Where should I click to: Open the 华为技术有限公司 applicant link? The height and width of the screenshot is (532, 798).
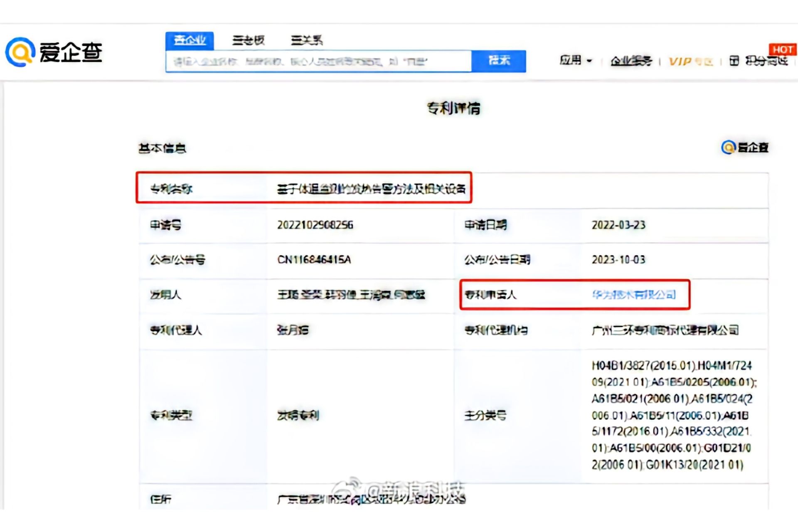click(x=634, y=295)
